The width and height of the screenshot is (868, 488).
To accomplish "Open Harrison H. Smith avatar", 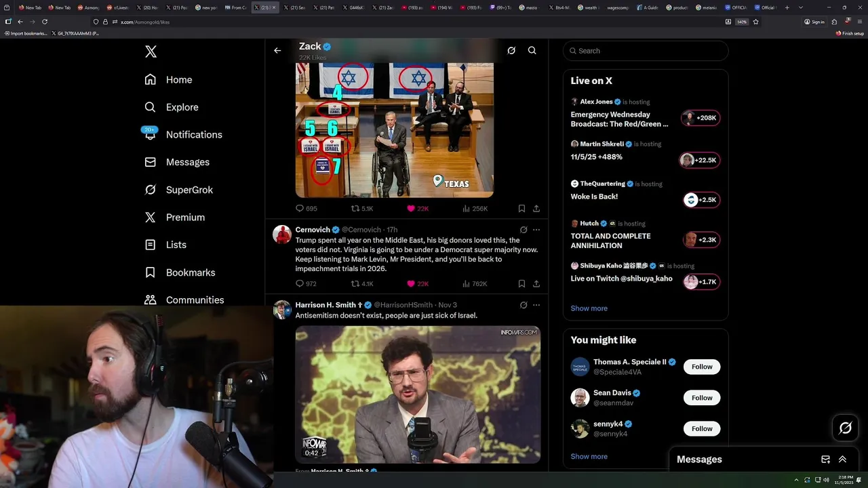I will click(x=282, y=310).
